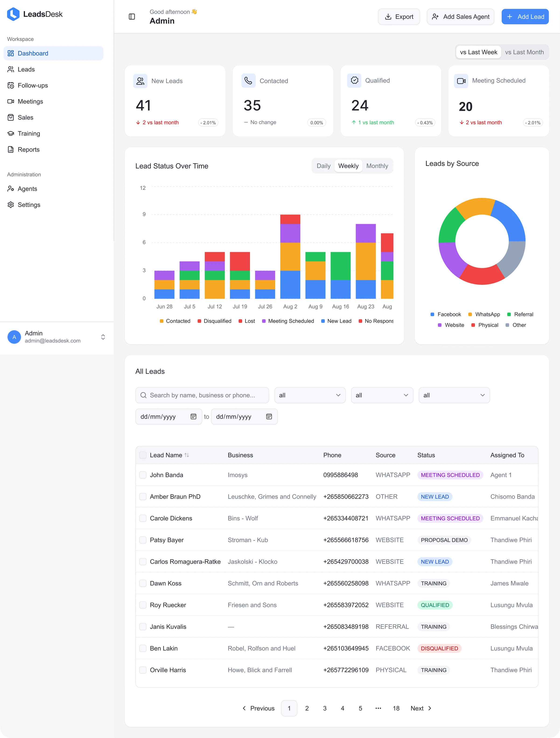Screen dimensions: 560x738
Task: Switch chart to Daily view
Action: pos(323,166)
